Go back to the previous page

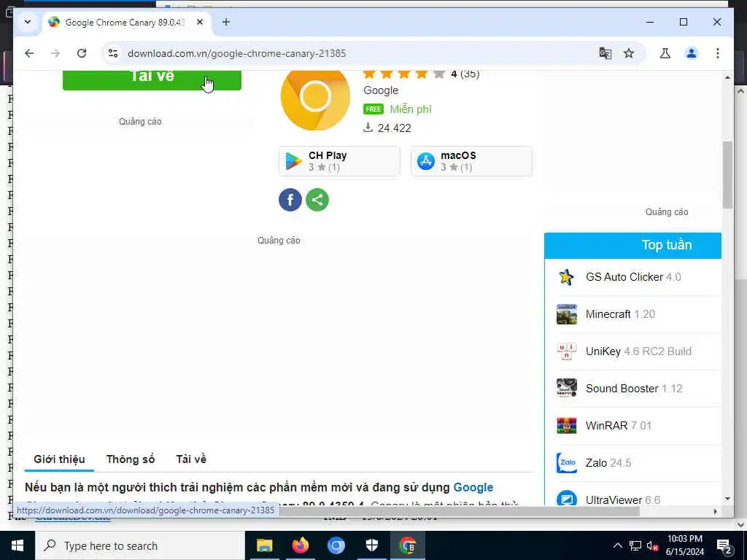(29, 53)
